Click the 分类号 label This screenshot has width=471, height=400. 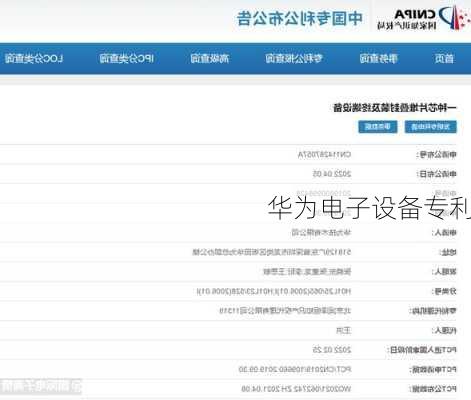(444, 291)
